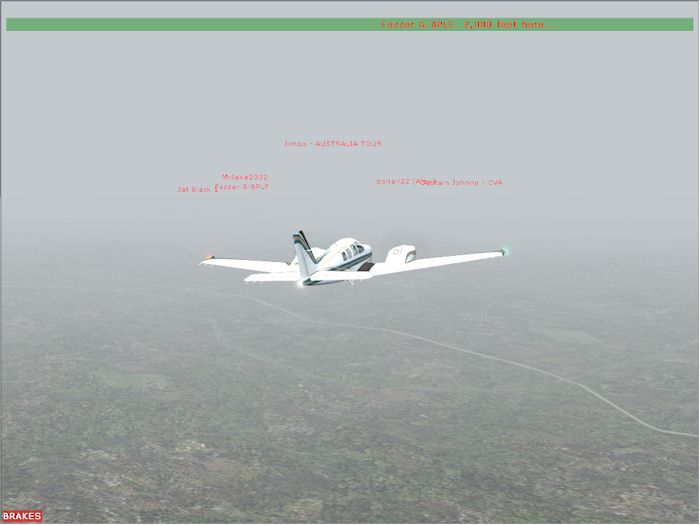This screenshot has width=700, height=525.
Task: Click the red BRAKES indicator
Action: pyautogui.click(x=22, y=516)
